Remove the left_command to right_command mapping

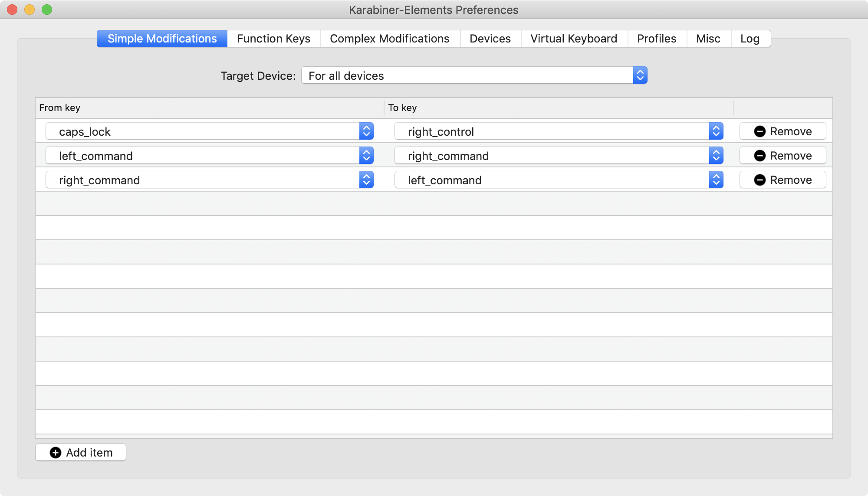783,156
